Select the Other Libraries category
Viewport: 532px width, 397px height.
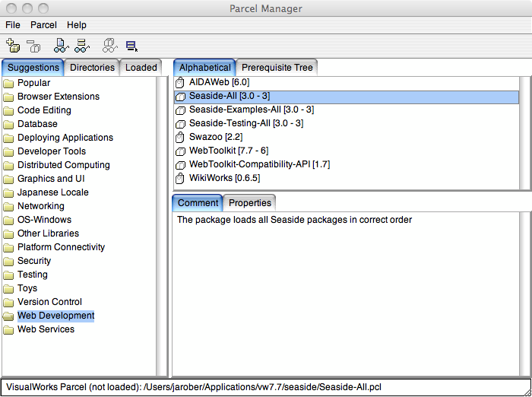pyautogui.click(x=48, y=233)
